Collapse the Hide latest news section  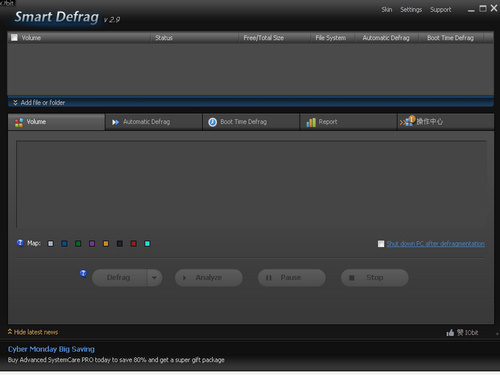click(x=33, y=332)
